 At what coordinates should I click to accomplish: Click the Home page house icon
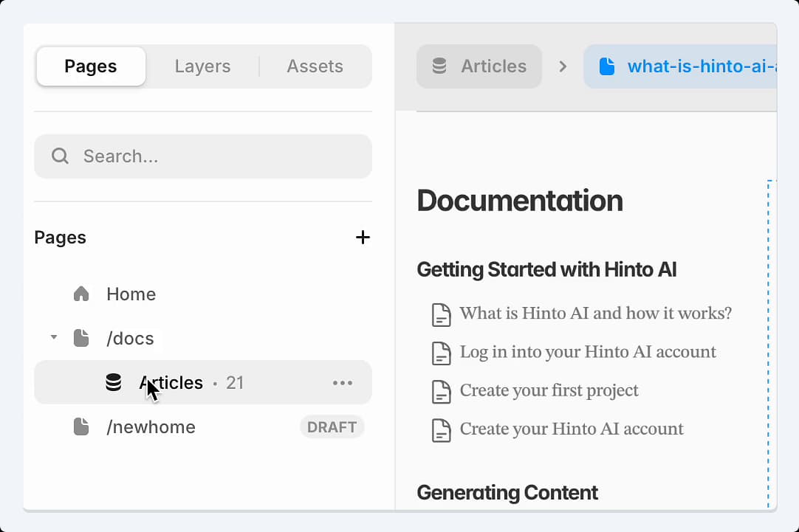(x=81, y=294)
